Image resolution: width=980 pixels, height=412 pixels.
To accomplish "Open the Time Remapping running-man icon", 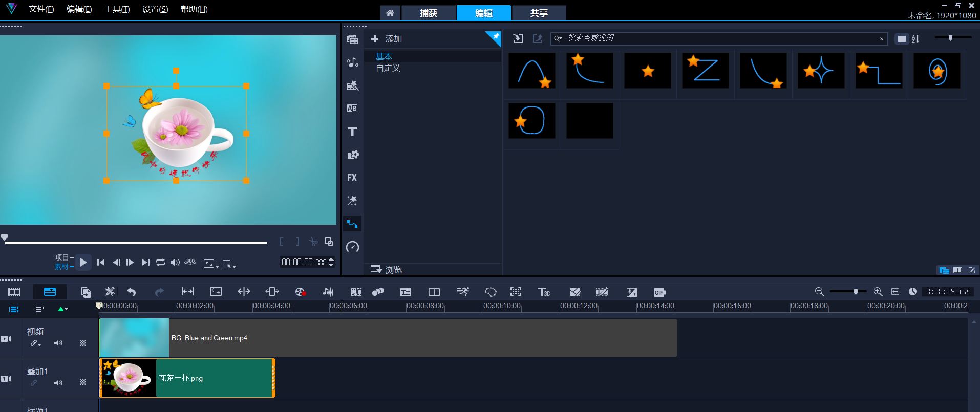I will point(463,292).
